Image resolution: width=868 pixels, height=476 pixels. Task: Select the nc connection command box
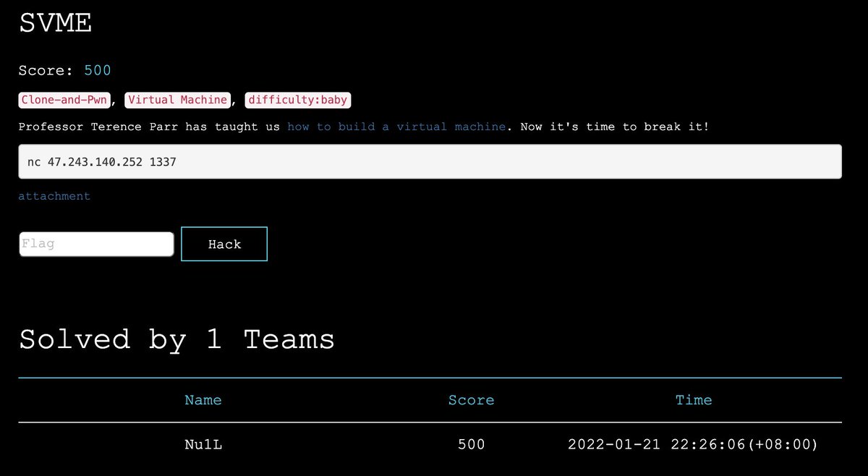tap(430, 161)
